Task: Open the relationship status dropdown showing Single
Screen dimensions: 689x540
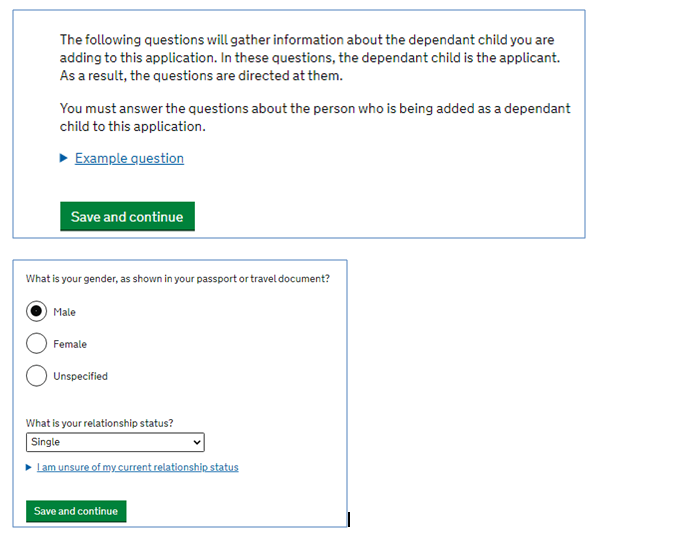Action: click(x=114, y=442)
